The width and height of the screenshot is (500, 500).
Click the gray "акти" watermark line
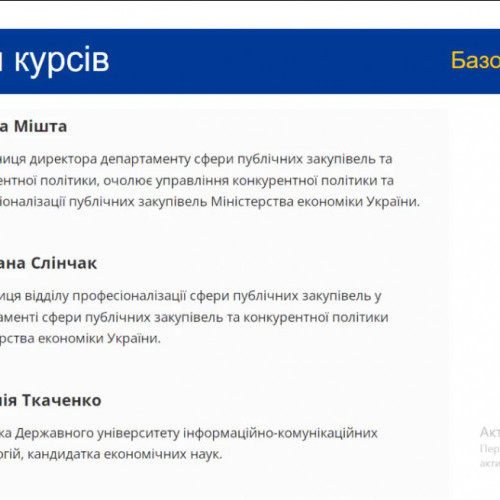tap(490, 463)
